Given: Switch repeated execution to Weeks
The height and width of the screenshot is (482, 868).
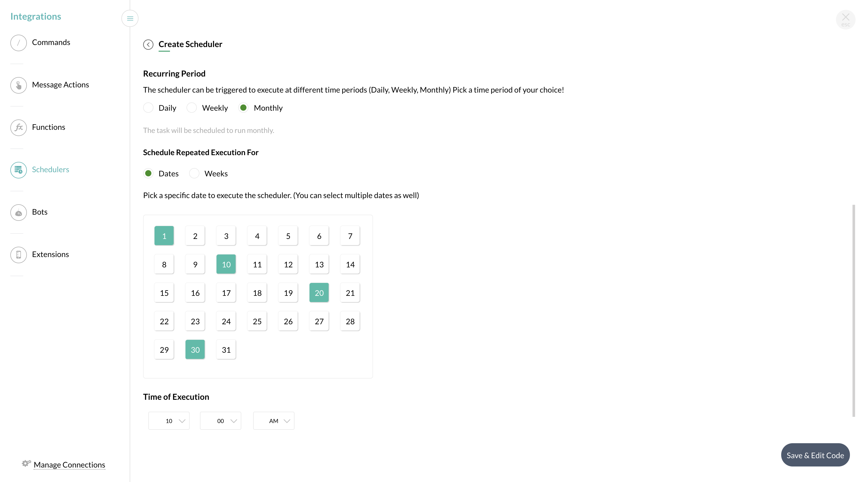Looking at the screenshot, I should pyautogui.click(x=194, y=174).
